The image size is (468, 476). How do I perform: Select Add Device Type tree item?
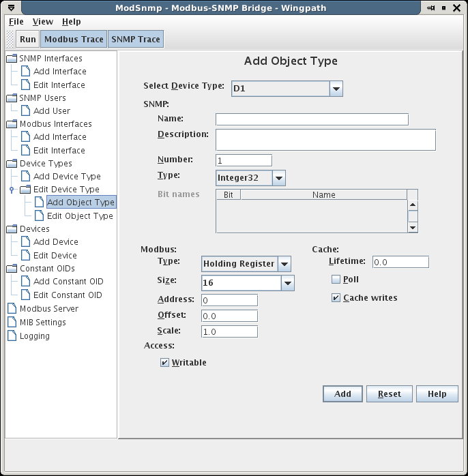(67, 177)
